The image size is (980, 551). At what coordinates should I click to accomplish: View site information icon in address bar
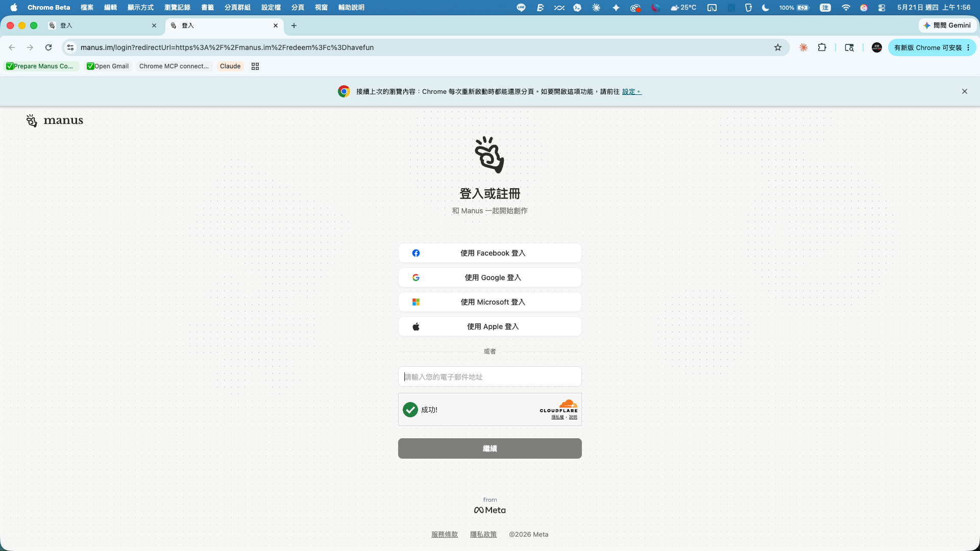[x=70, y=47]
